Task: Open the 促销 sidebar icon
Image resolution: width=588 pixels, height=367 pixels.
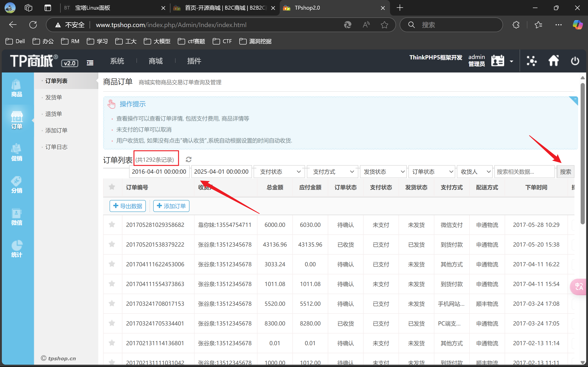Action: (x=17, y=152)
